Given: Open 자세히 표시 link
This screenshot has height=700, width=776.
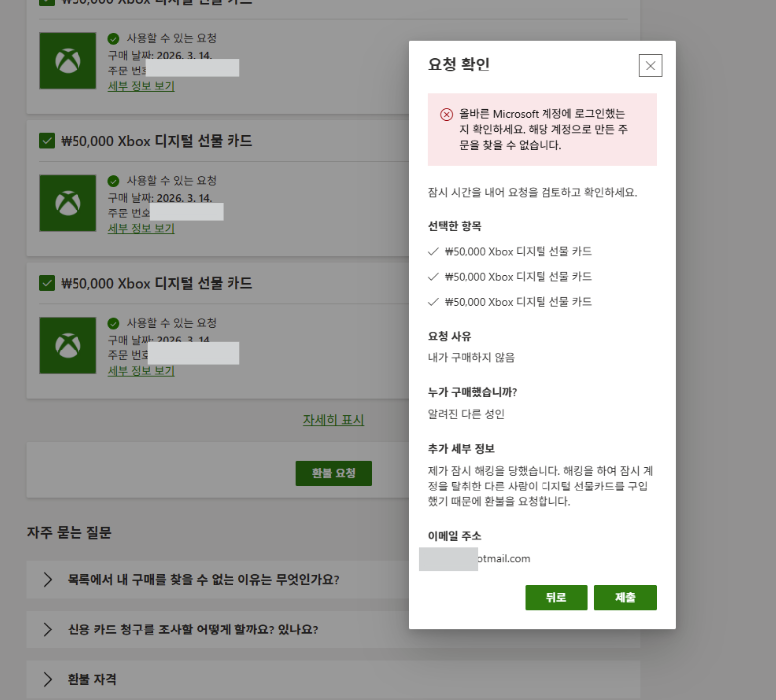Looking at the screenshot, I should (x=333, y=420).
